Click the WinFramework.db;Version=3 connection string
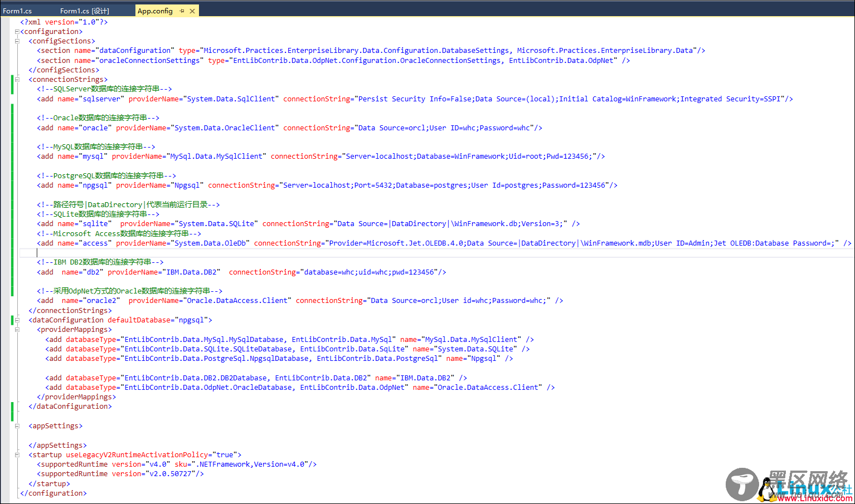The image size is (855, 504). tap(507, 224)
